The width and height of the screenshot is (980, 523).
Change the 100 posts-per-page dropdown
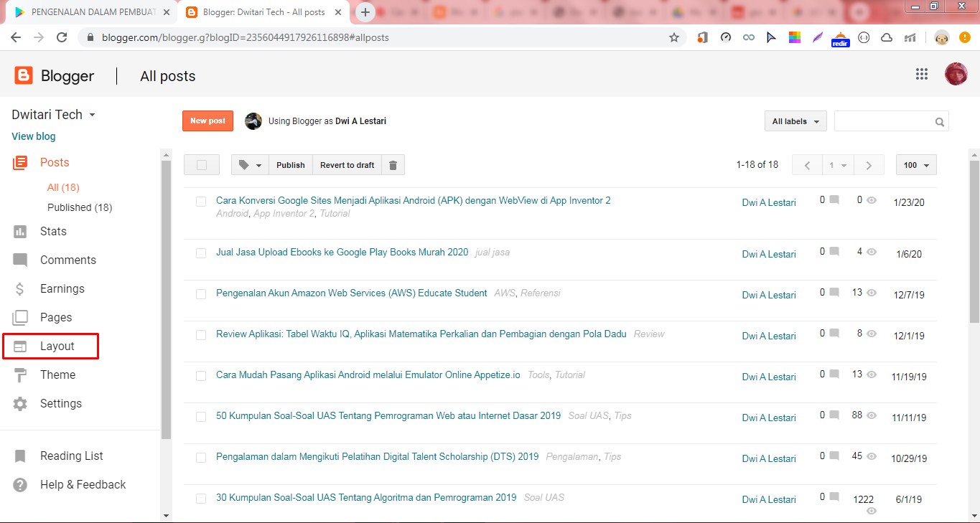click(916, 165)
